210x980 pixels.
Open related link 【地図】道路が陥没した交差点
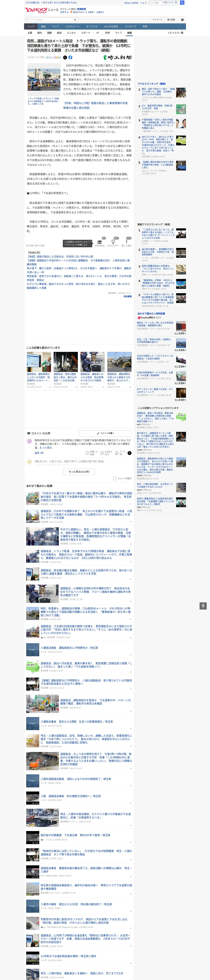pos(60,256)
